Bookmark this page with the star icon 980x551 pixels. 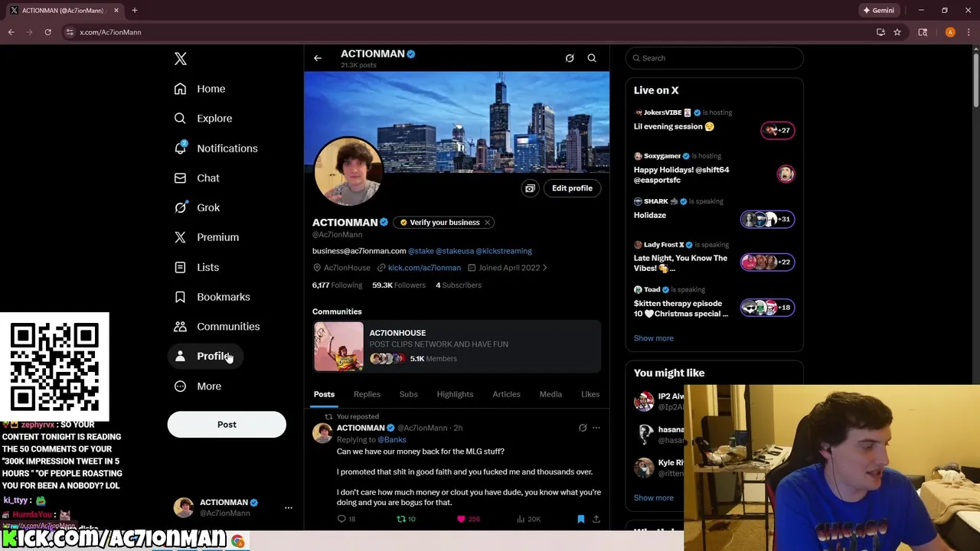[897, 32]
